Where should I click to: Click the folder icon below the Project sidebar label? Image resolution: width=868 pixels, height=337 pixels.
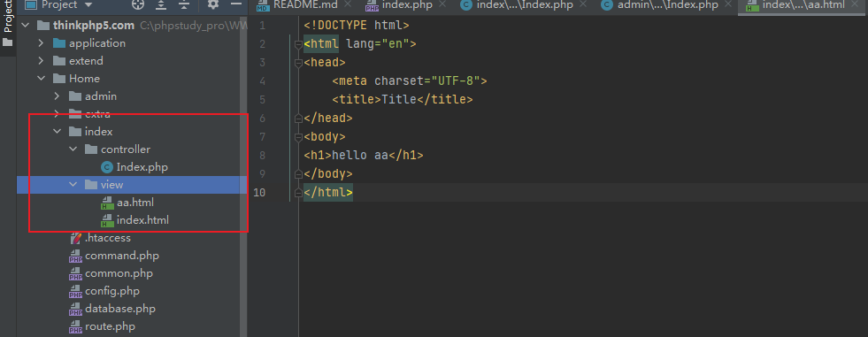pyautogui.click(x=7, y=42)
